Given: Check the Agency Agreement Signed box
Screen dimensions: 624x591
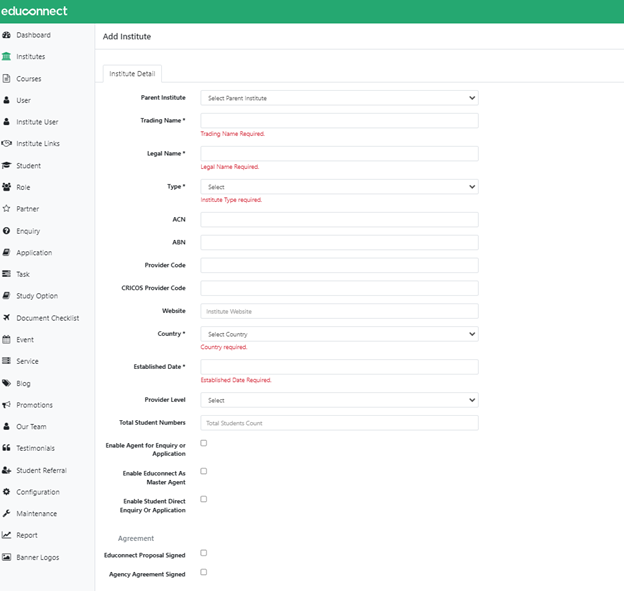Looking at the screenshot, I should [x=204, y=571].
